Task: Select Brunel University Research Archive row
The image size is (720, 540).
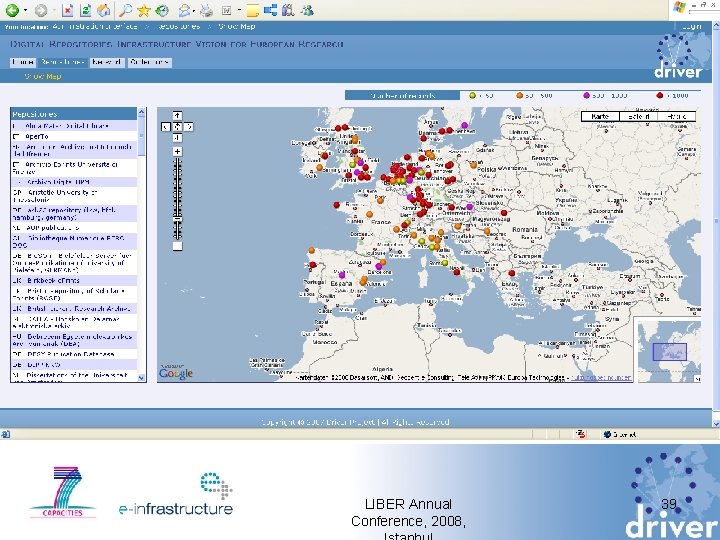Action: (x=74, y=309)
